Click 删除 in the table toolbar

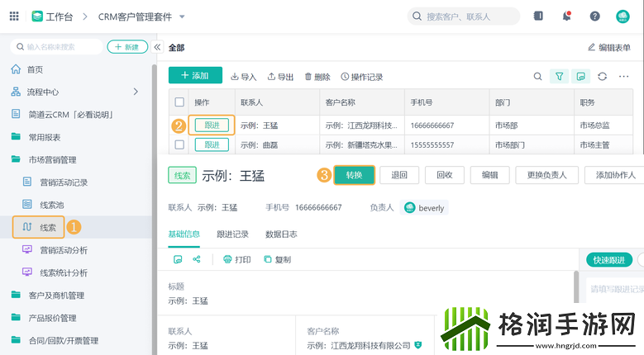click(317, 77)
